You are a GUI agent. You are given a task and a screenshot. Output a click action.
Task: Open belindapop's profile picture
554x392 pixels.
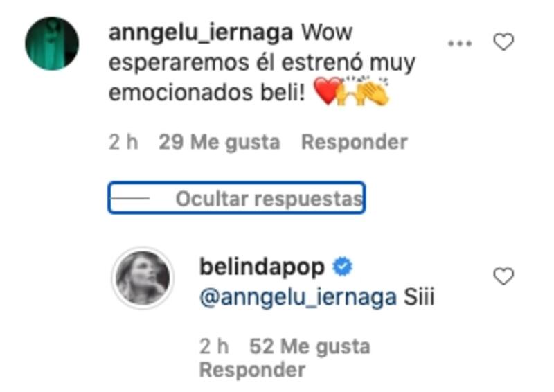coord(143,278)
